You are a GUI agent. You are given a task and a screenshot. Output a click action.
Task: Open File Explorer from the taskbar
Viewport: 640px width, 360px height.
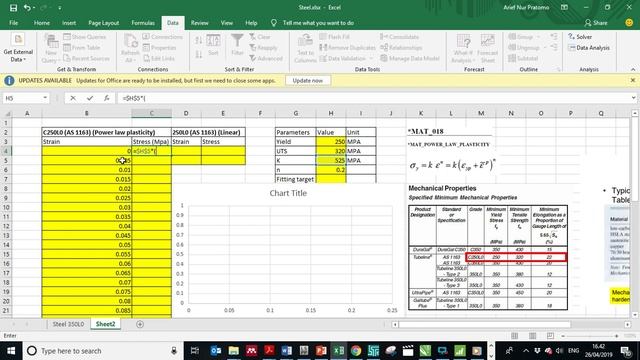click(233, 351)
